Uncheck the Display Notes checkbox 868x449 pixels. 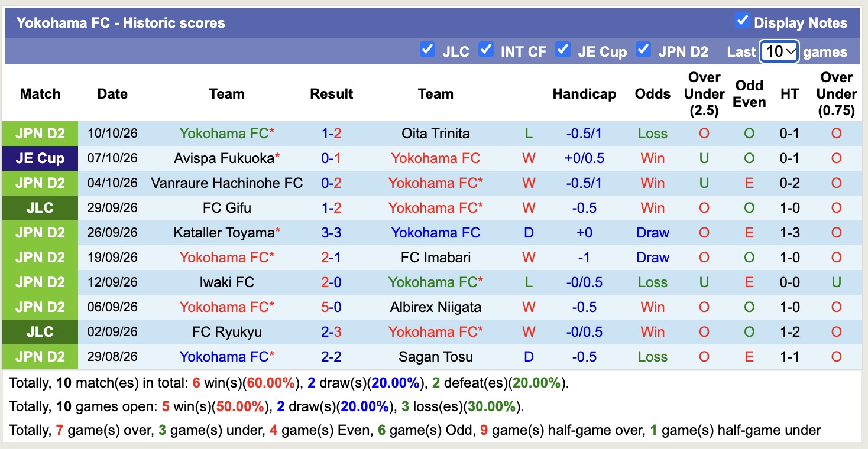tap(742, 21)
